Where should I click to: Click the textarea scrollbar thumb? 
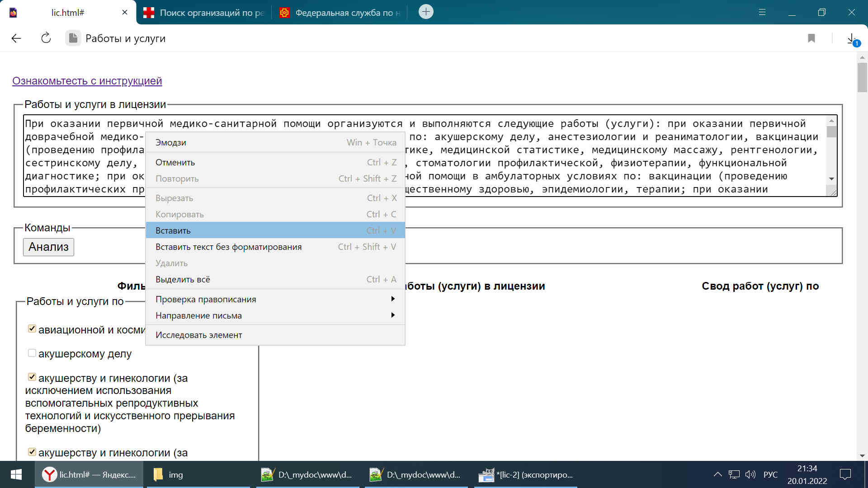point(831,132)
